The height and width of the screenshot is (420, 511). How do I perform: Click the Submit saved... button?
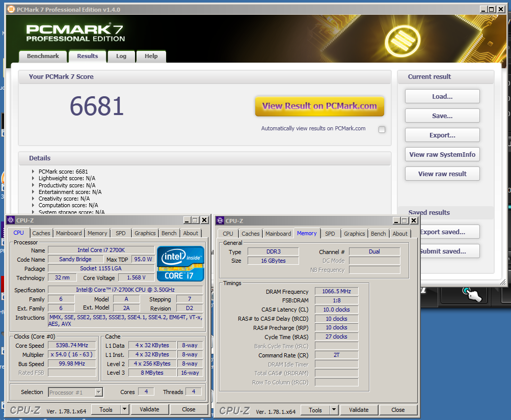(450, 251)
